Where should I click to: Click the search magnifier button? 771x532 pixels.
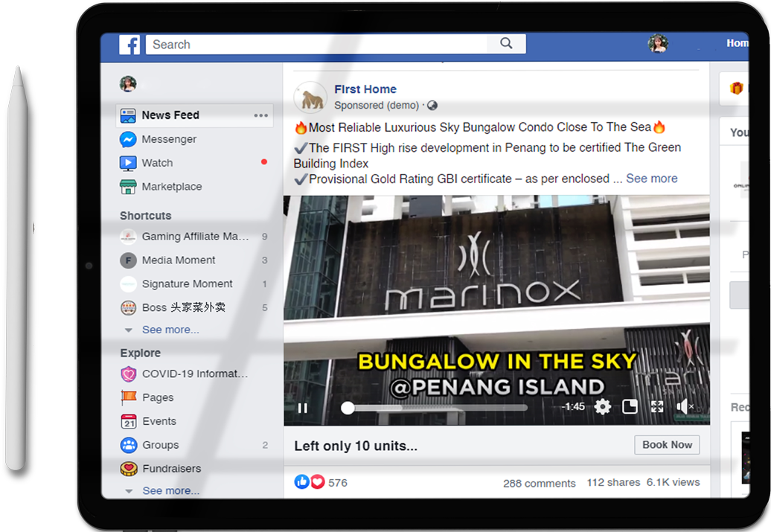[x=506, y=44]
